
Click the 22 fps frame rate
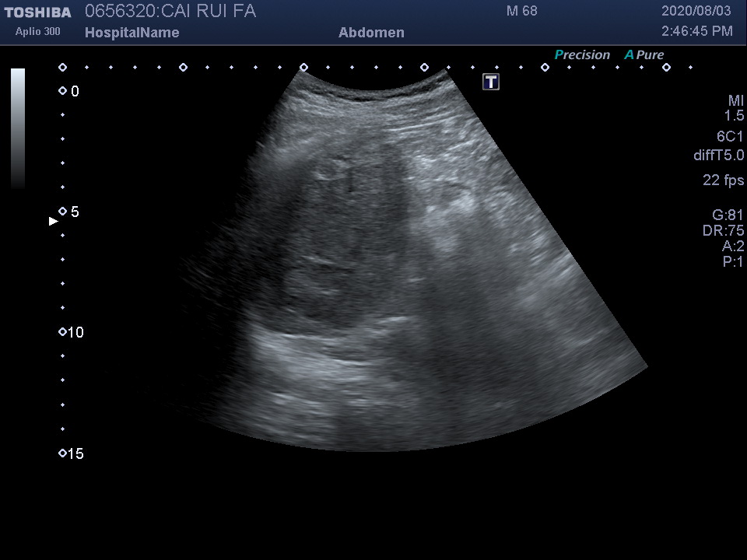point(723,180)
